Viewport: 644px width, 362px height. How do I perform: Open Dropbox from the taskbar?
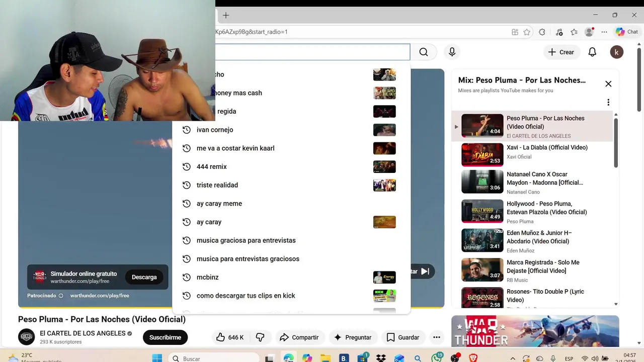(x=381, y=358)
